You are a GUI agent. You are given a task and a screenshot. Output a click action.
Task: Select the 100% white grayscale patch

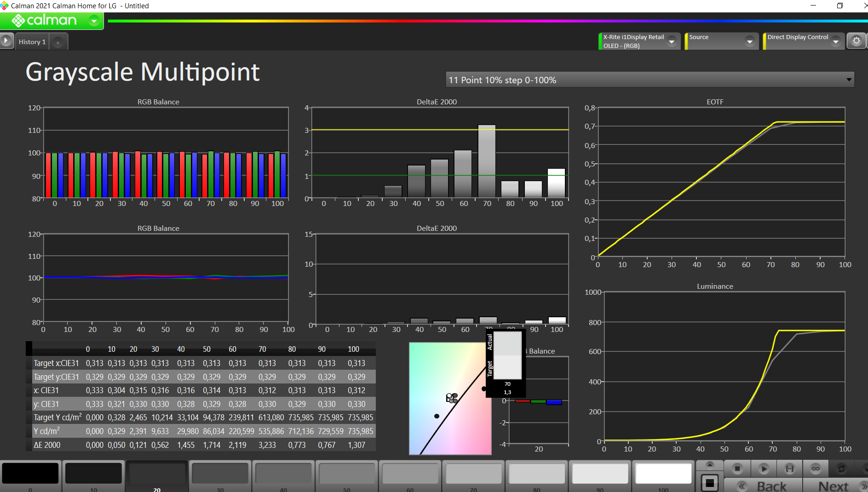point(663,474)
